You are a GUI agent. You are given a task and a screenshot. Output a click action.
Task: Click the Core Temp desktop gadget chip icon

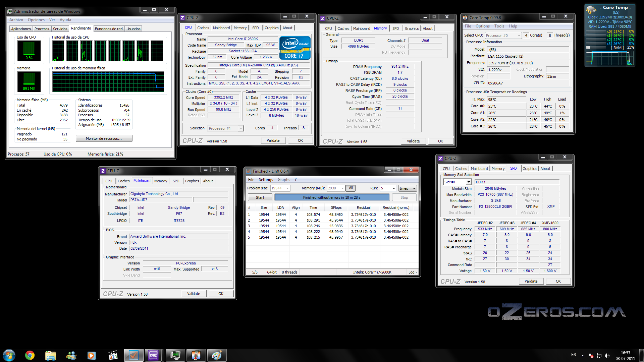(x=591, y=10)
